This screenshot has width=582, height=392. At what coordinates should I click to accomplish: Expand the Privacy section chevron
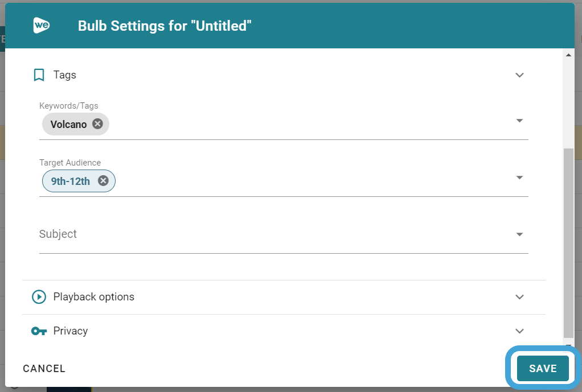[x=519, y=331]
